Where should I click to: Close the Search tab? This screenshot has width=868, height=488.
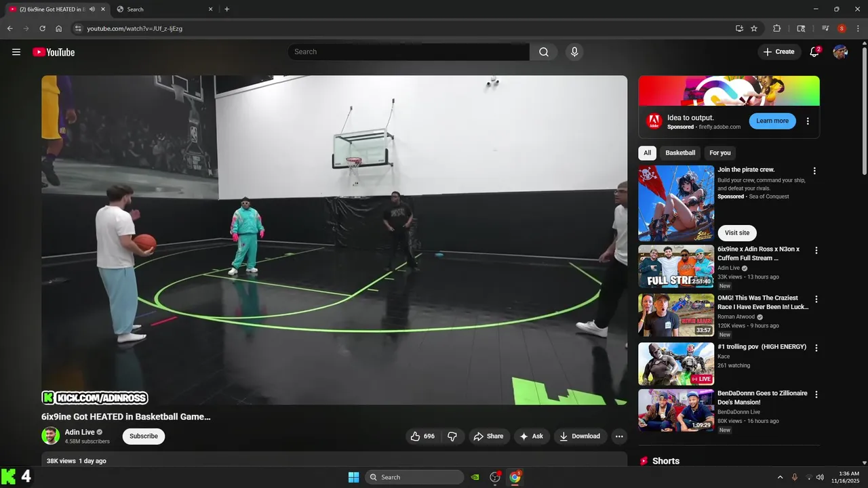[210, 9]
